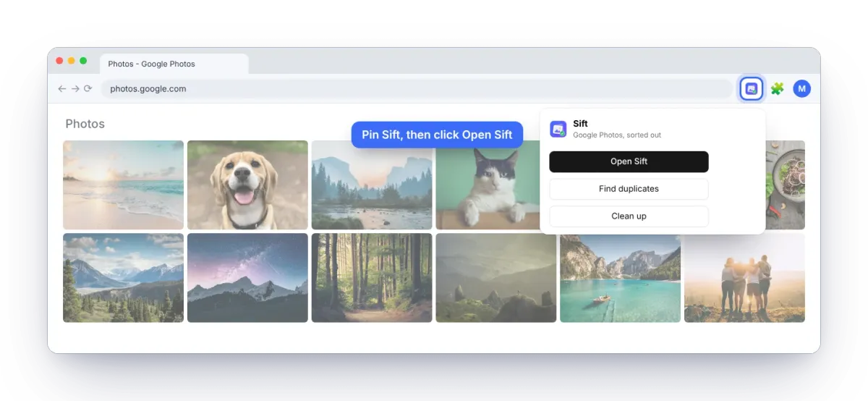The image size is (868, 401).
Task: Open the food bowl photo
Action: (x=785, y=185)
